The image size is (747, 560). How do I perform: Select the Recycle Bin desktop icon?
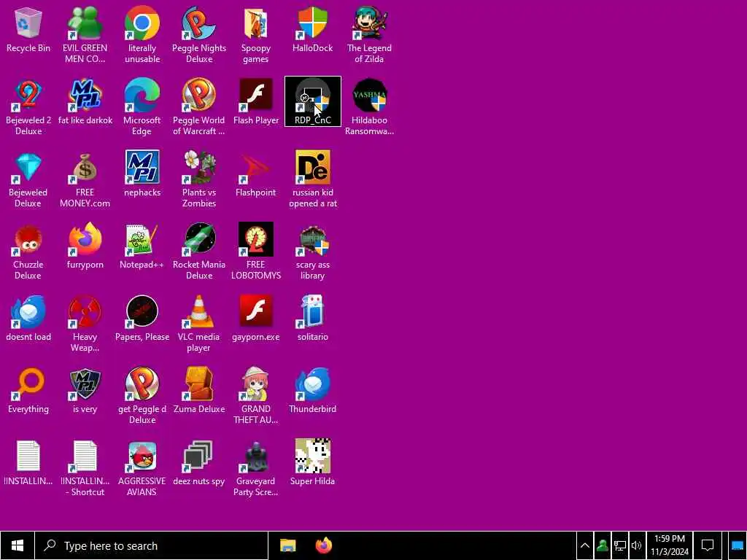click(28, 29)
